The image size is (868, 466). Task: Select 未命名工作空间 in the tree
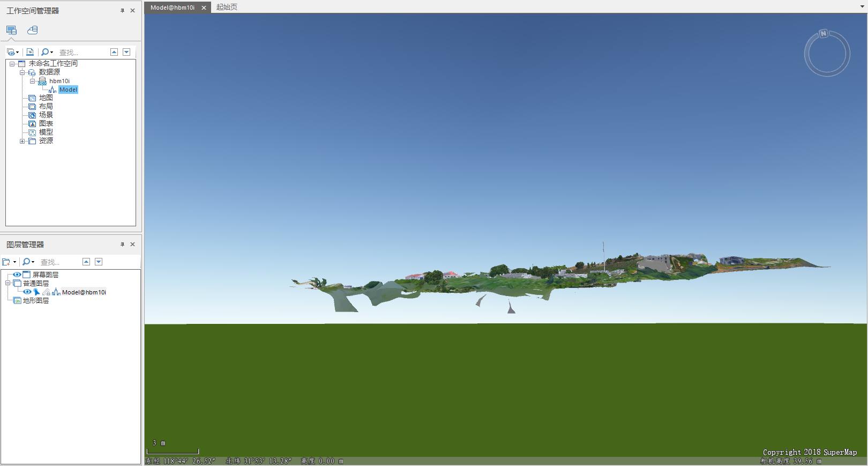click(x=53, y=63)
